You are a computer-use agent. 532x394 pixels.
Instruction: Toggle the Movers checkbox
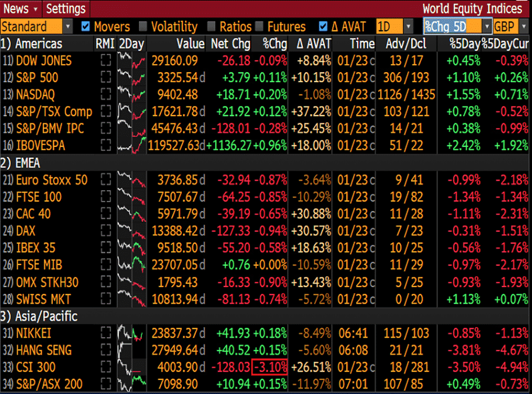click(x=86, y=26)
